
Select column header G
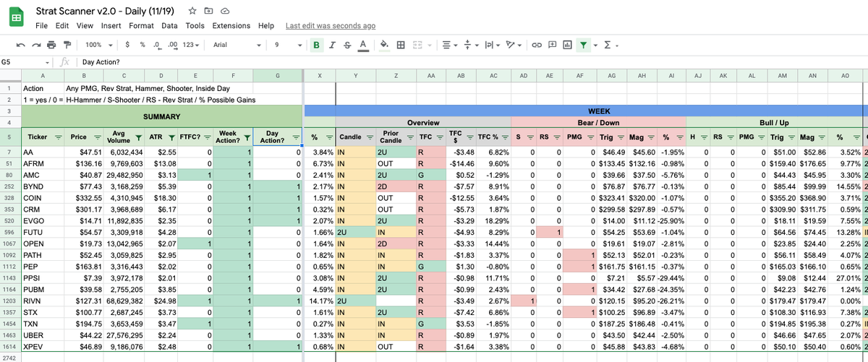click(278, 75)
